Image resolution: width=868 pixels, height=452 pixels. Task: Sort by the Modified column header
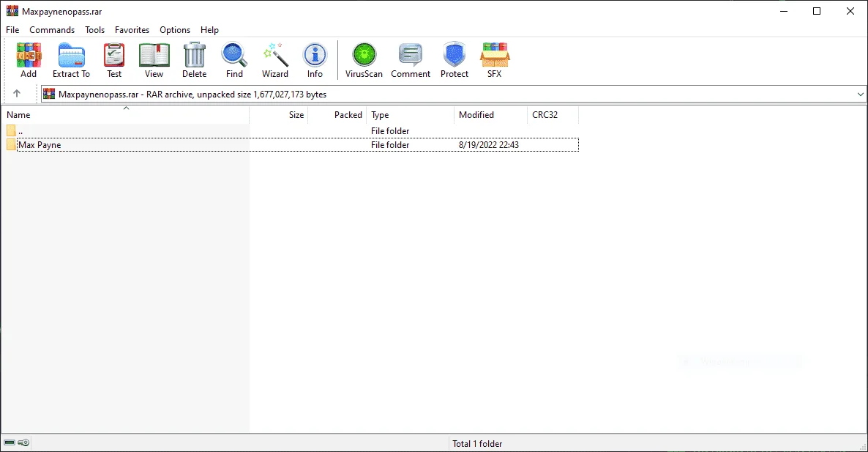tap(490, 115)
